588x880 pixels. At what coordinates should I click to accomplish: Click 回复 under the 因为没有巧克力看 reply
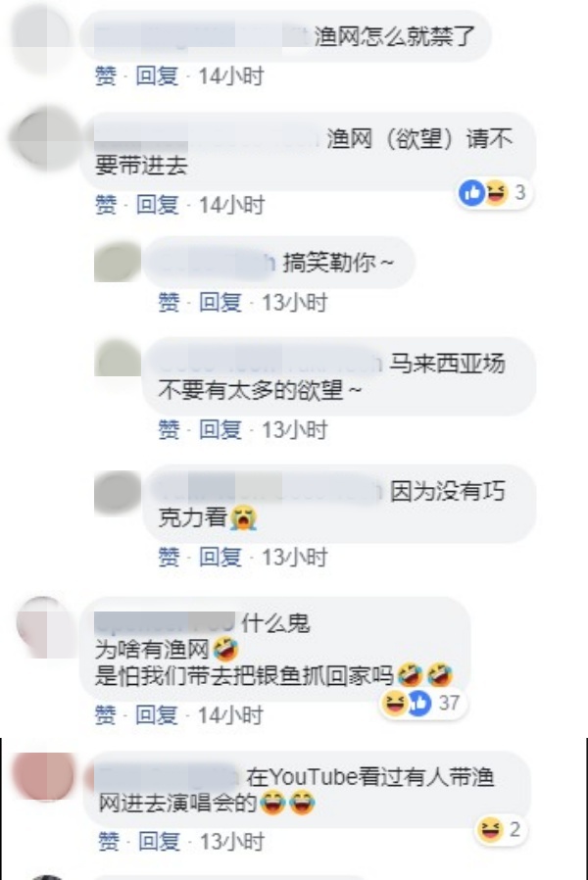220,558
